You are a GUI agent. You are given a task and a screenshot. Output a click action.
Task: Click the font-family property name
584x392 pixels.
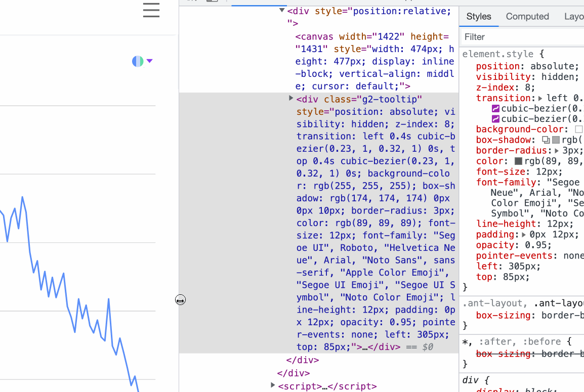click(506, 183)
